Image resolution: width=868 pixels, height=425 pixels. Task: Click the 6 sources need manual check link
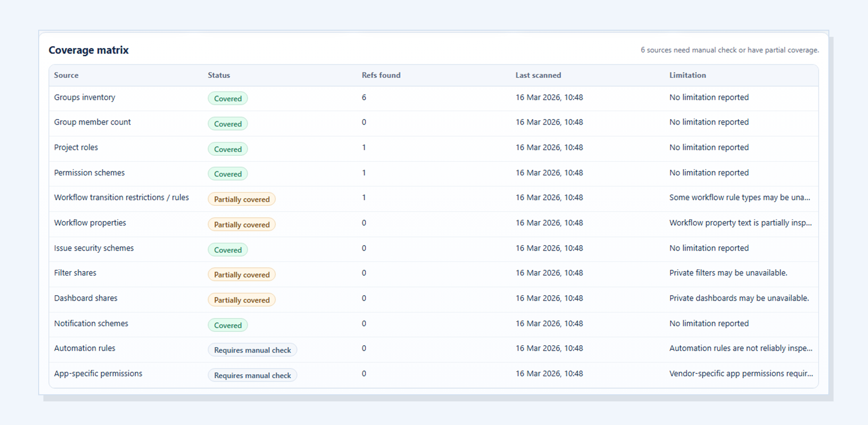(729, 50)
